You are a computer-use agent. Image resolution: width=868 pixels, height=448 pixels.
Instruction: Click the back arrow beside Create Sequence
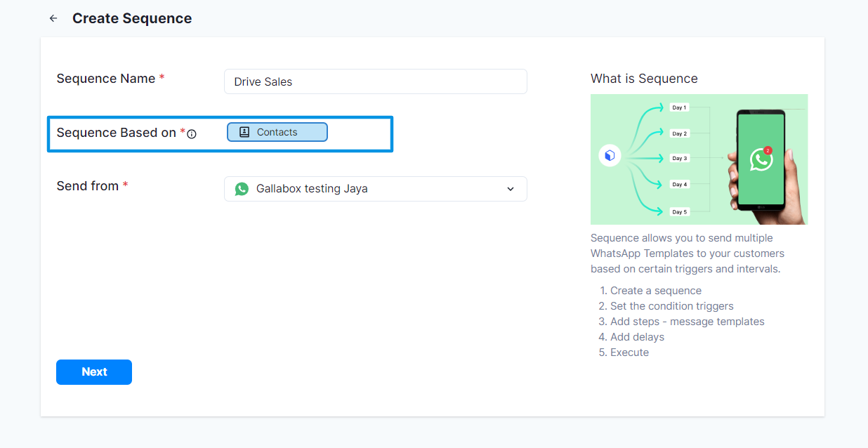53,19
